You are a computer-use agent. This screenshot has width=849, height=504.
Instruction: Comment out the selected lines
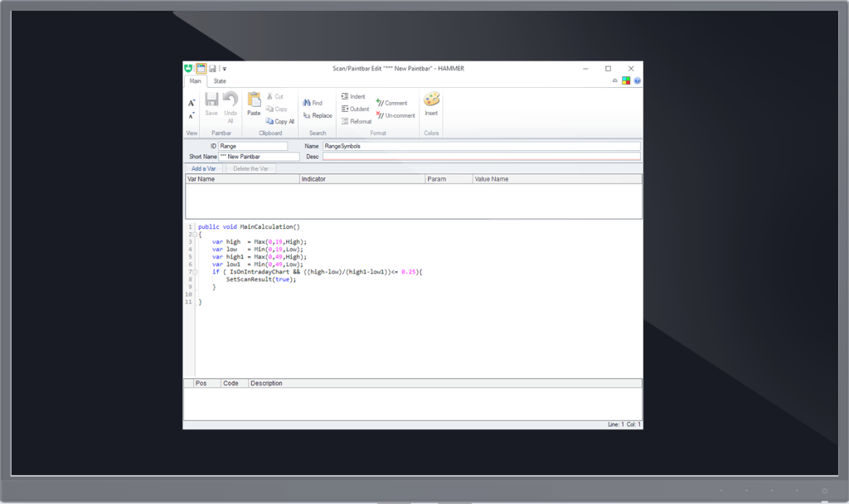[391, 103]
